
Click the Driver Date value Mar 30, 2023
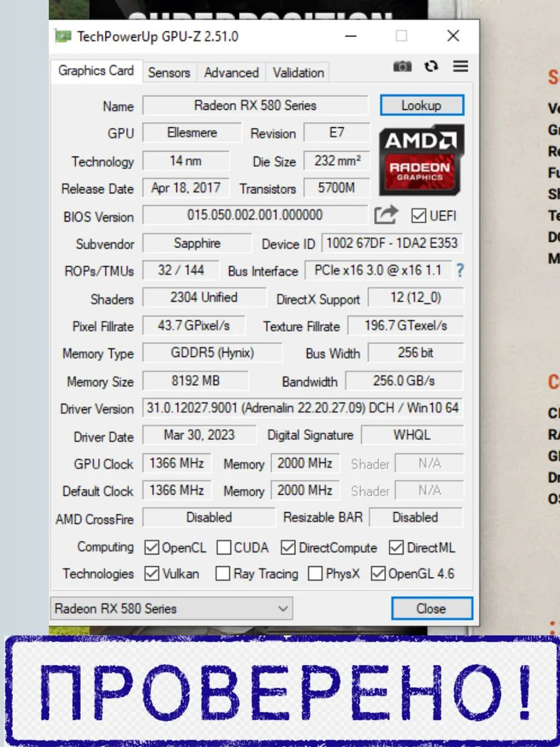(x=199, y=435)
